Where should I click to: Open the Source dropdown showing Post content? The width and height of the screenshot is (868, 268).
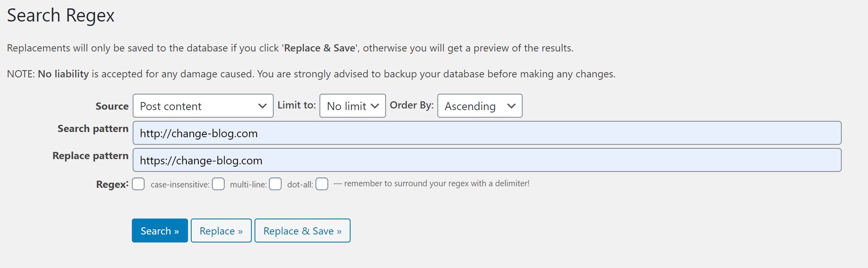pyautogui.click(x=203, y=106)
